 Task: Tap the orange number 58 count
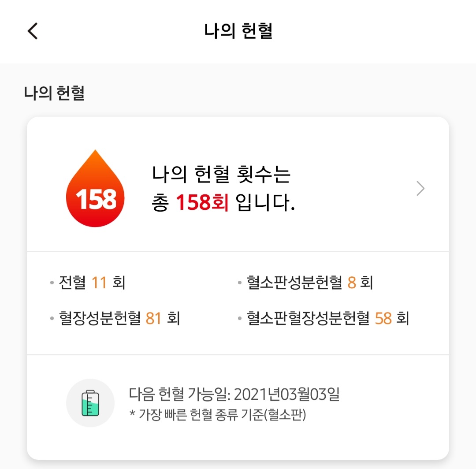(x=383, y=318)
